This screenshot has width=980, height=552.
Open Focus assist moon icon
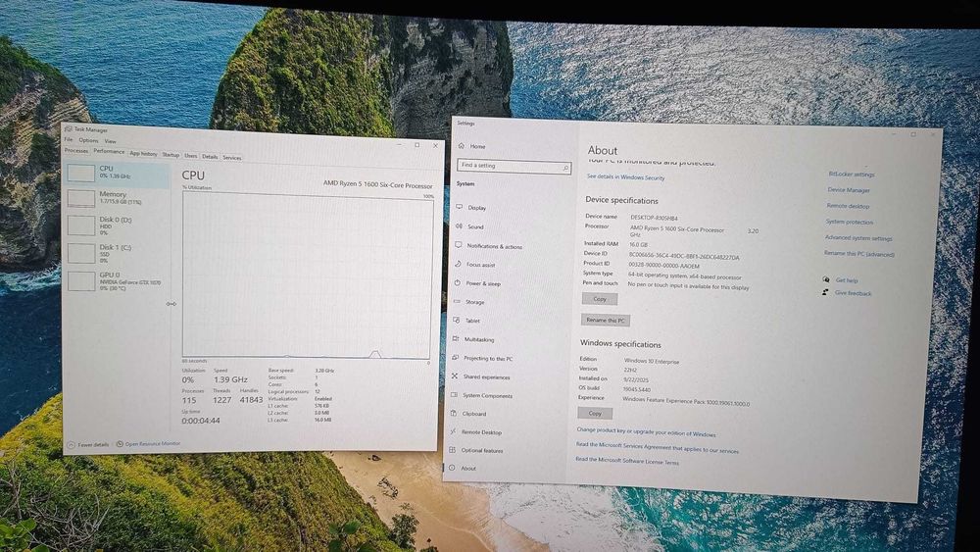[458, 264]
